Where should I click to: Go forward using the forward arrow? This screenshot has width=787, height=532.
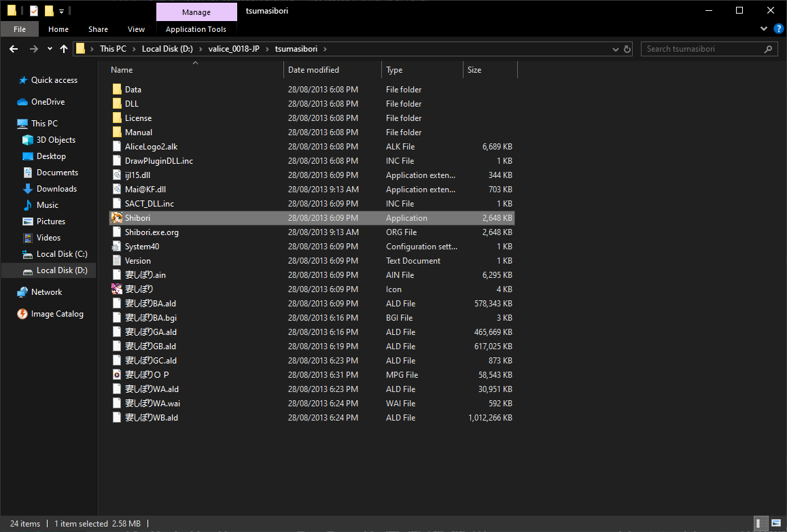tap(33, 49)
